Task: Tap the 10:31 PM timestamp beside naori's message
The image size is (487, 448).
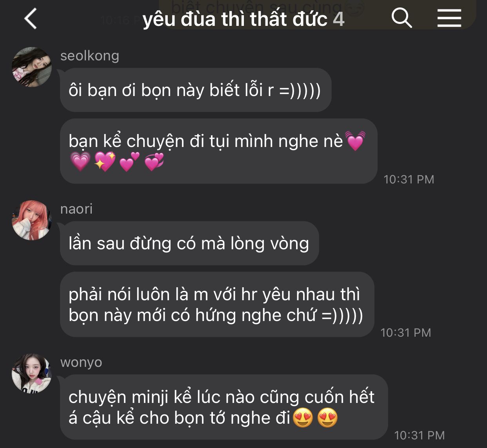Action: tap(406, 333)
